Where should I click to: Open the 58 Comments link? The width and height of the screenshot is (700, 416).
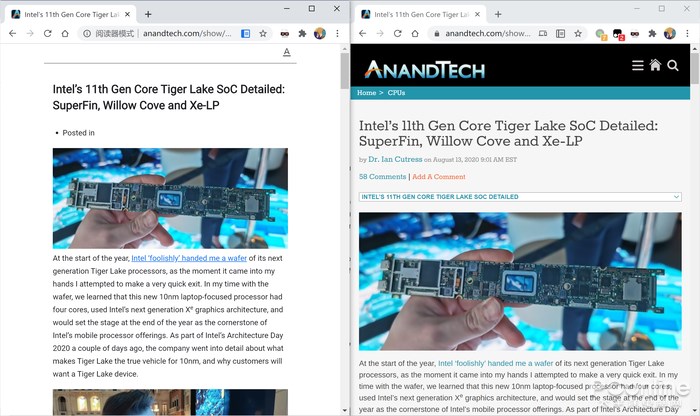[x=383, y=177]
